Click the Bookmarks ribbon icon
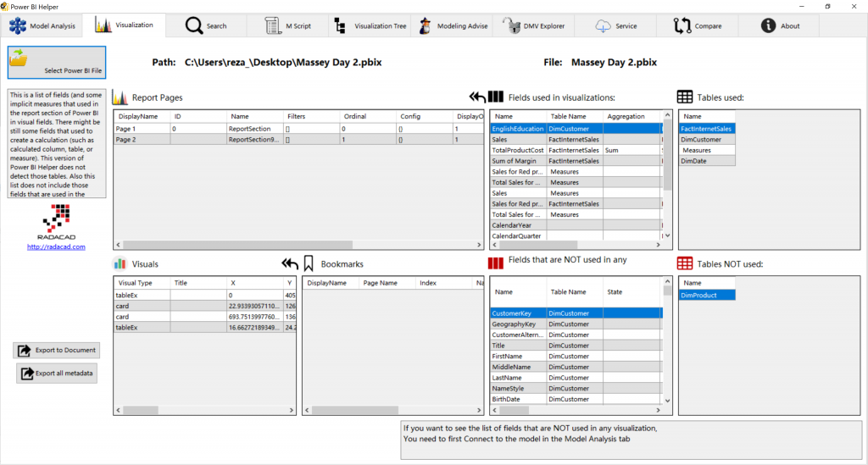Viewport: 868px width, 465px height. tap(309, 263)
